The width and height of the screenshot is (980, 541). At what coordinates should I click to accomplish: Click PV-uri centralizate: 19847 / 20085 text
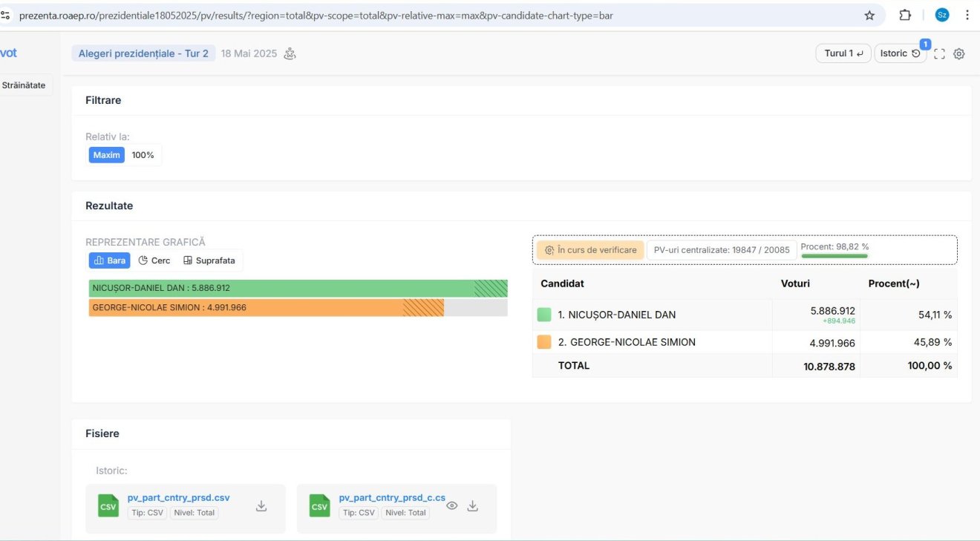tap(722, 250)
